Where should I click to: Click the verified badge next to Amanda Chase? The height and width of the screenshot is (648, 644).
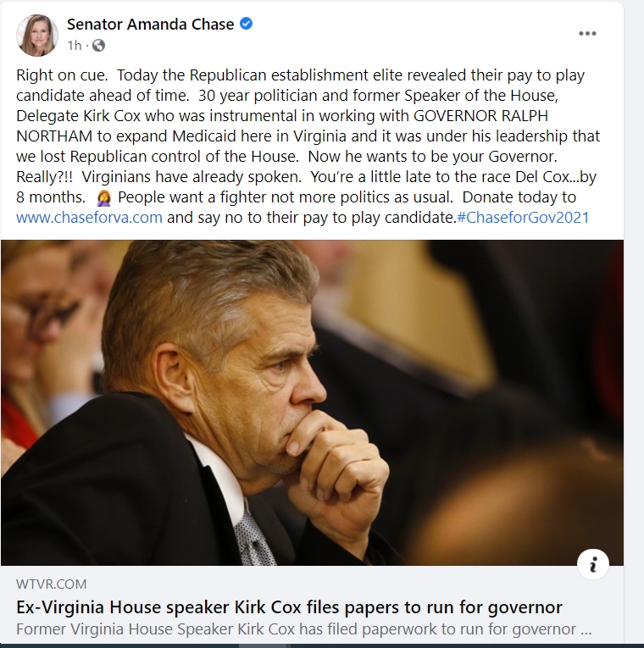pos(246,24)
